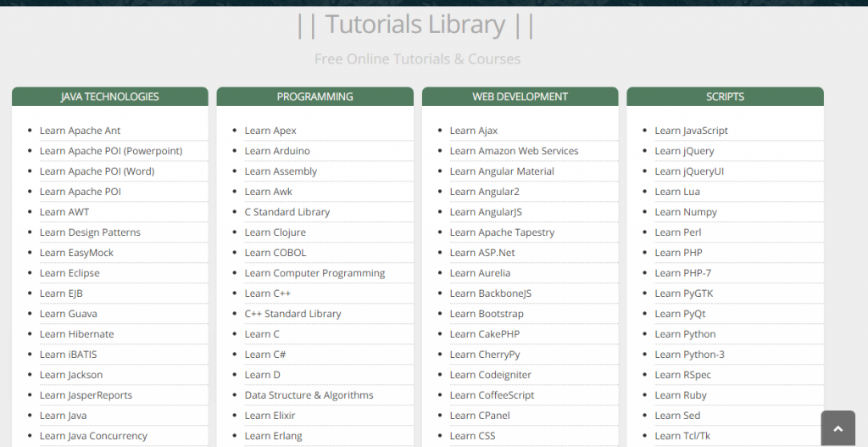The height and width of the screenshot is (447, 868).
Task: Open Learn CherryPy tutorial
Action: [x=484, y=355]
